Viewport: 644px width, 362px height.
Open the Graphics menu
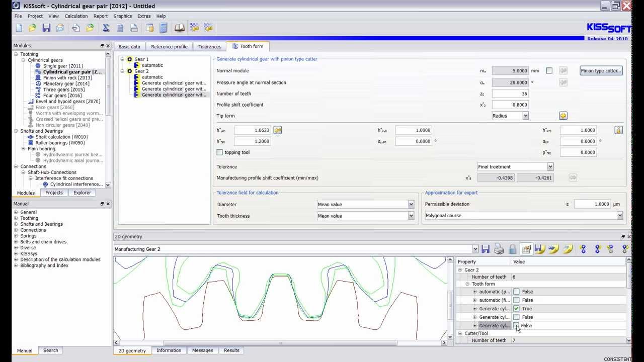(x=123, y=16)
